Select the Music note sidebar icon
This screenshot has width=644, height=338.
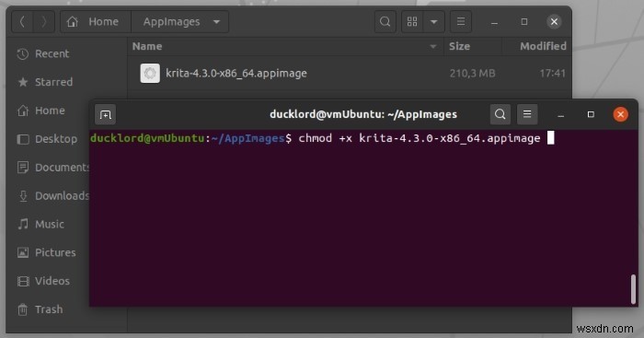(x=23, y=224)
